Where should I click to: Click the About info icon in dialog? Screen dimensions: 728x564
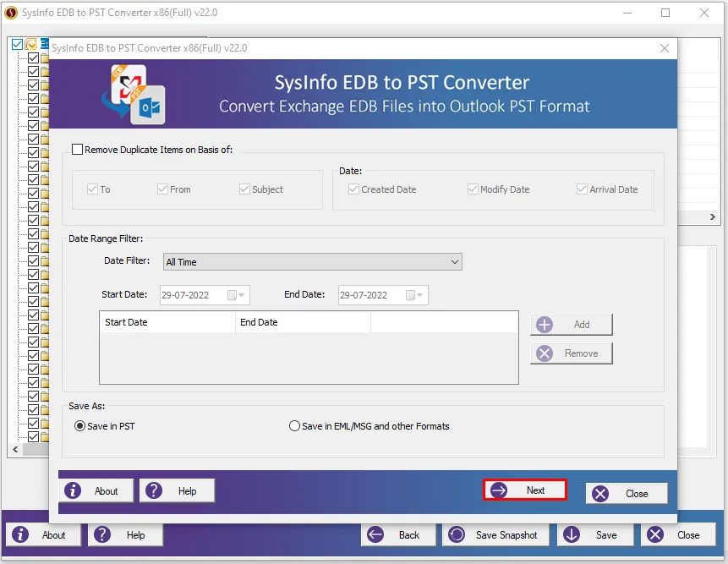[x=74, y=491]
